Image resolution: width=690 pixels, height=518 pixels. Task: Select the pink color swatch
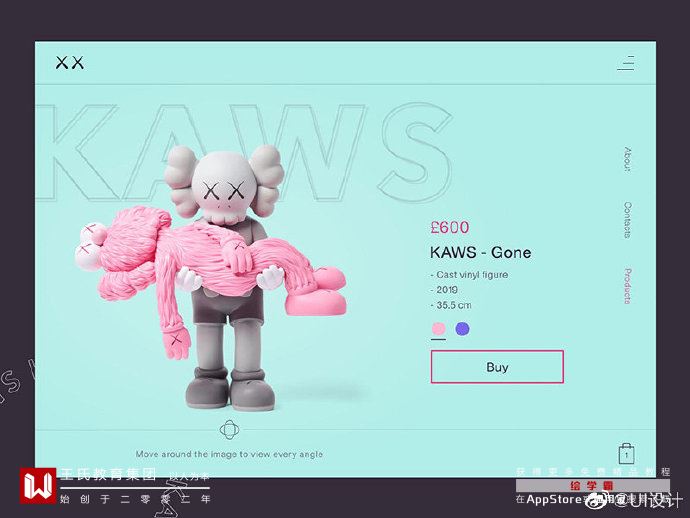(438, 328)
